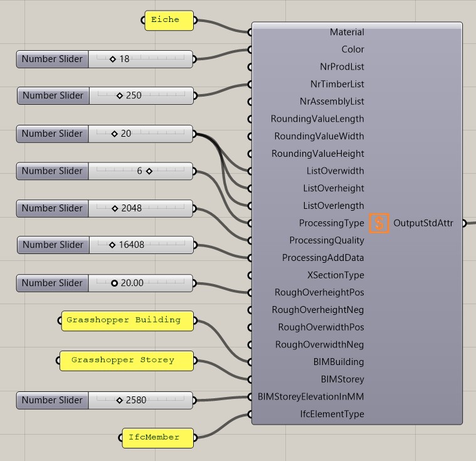Click the ListOverwidth input parameter
This screenshot has width=476, height=461.
tap(335, 171)
